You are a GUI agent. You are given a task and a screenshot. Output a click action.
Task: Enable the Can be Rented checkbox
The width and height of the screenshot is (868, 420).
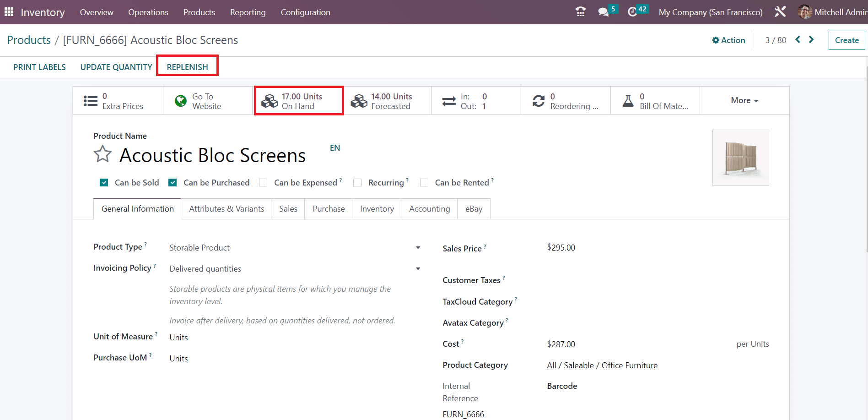pos(424,183)
